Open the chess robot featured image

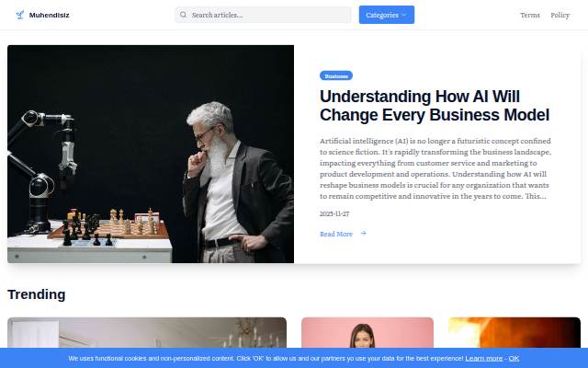point(151,154)
